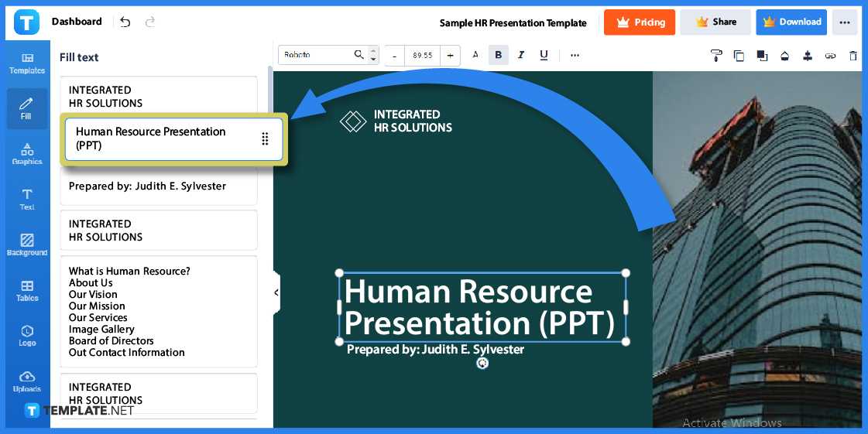The height and width of the screenshot is (434, 868).
Task: Select the Graphics tool in sidebar
Action: click(x=27, y=154)
